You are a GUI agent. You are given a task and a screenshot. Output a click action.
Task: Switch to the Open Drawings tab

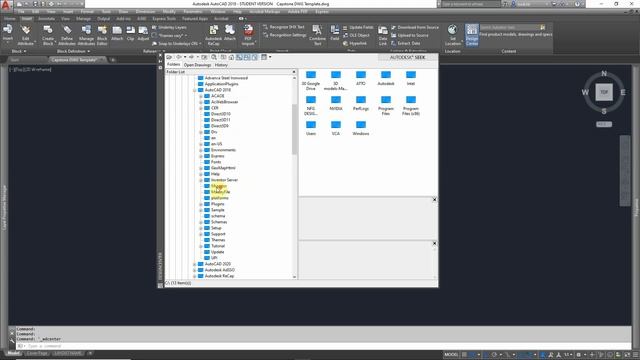point(198,65)
